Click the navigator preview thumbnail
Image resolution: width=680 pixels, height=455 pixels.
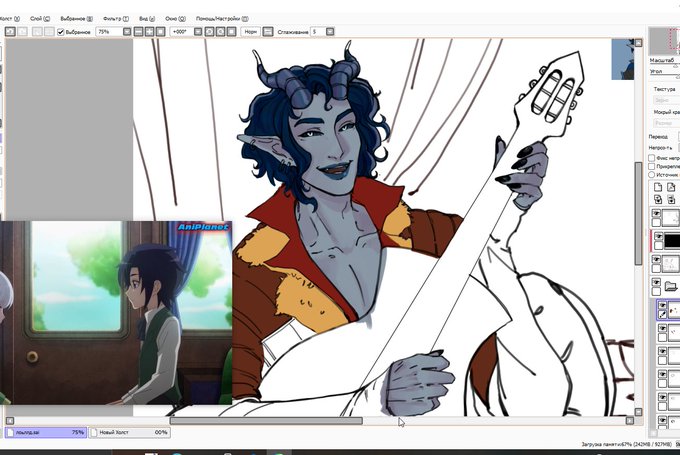click(664, 41)
